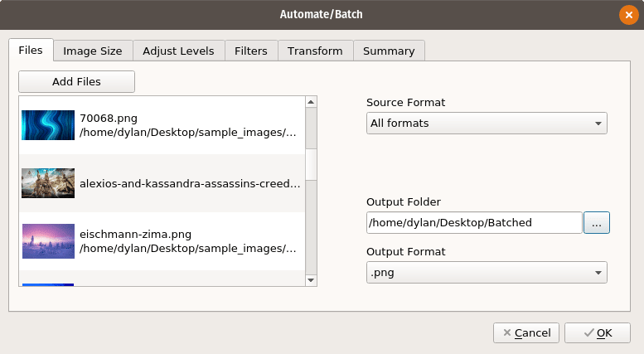Open the Adjust Levels tab
The width and height of the screenshot is (644, 354).
pyautogui.click(x=178, y=51)
